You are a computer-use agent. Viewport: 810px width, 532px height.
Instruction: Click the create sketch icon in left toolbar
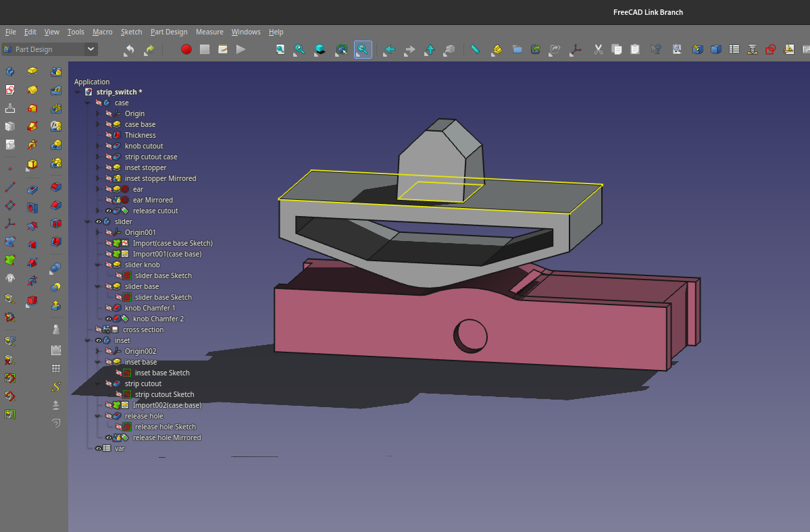10,90
